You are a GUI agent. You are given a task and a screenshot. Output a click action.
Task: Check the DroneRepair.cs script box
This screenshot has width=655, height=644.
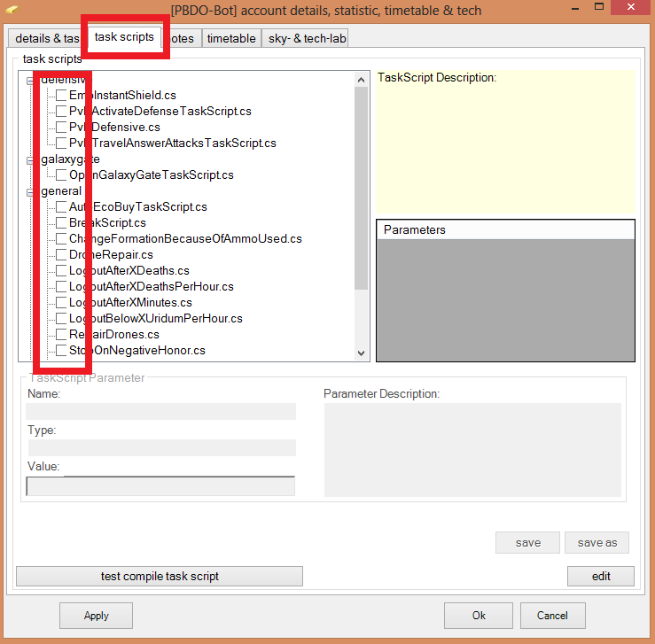click(61, 255)
